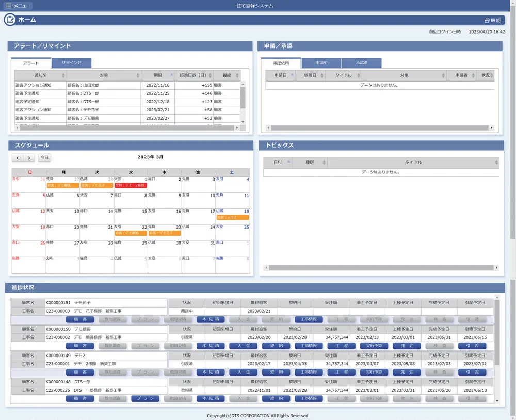Open 追客：デモ花子 event on March 23
The height and width of the screenshot is (420, 516).
point(165,233)
